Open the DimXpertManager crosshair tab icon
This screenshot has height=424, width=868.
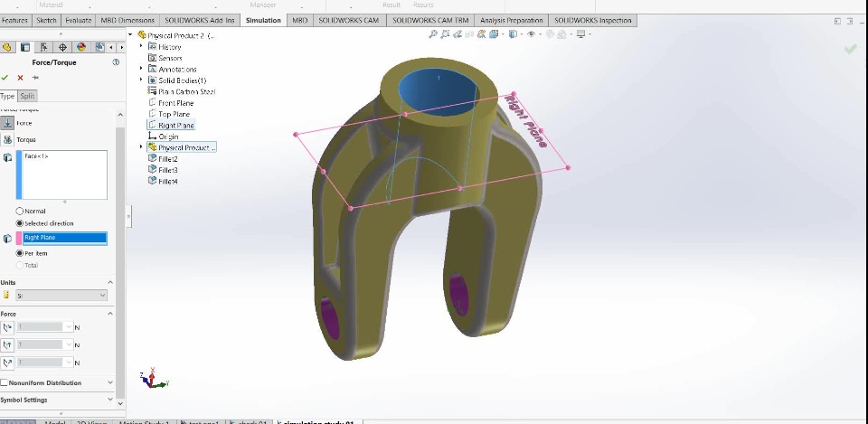tap(62, 48)
